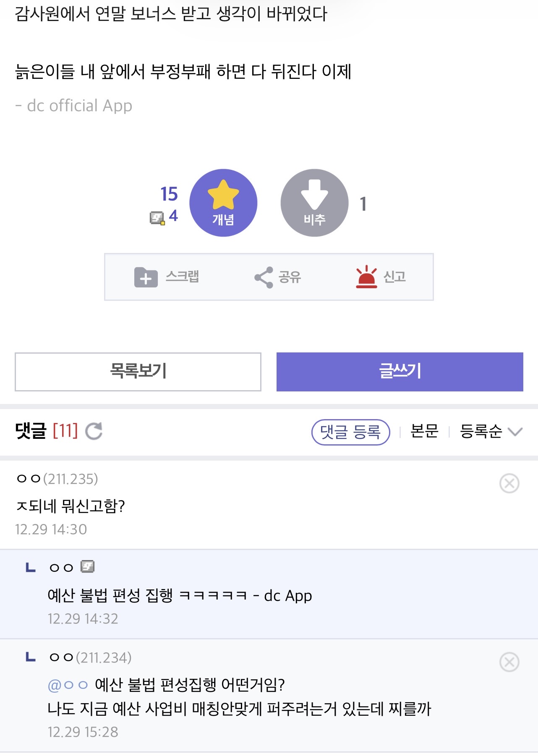
Task: Click the 댓글 등록 comment submit button
Action: point(351,433)
